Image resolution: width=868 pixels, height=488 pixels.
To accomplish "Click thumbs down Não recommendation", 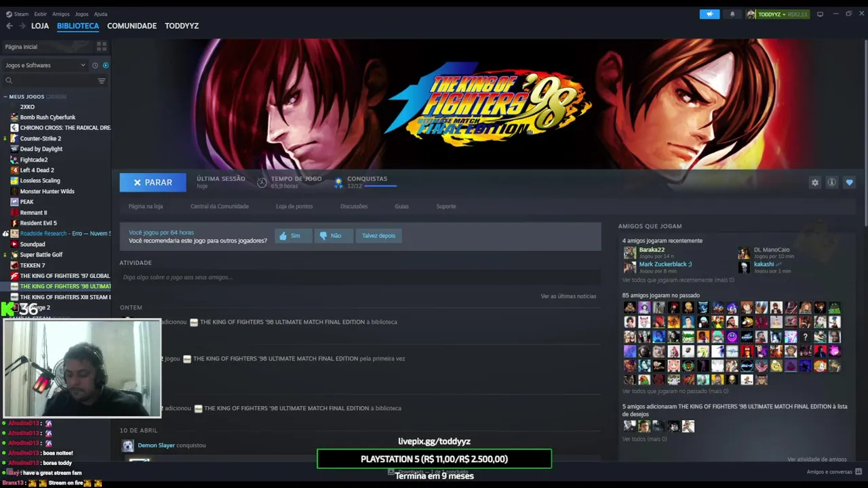I will click(x=334, y=236).
